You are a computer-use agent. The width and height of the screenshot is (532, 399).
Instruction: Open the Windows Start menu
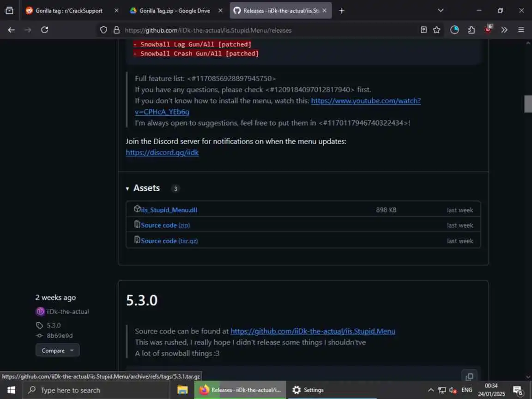click(x=11, y=390)
